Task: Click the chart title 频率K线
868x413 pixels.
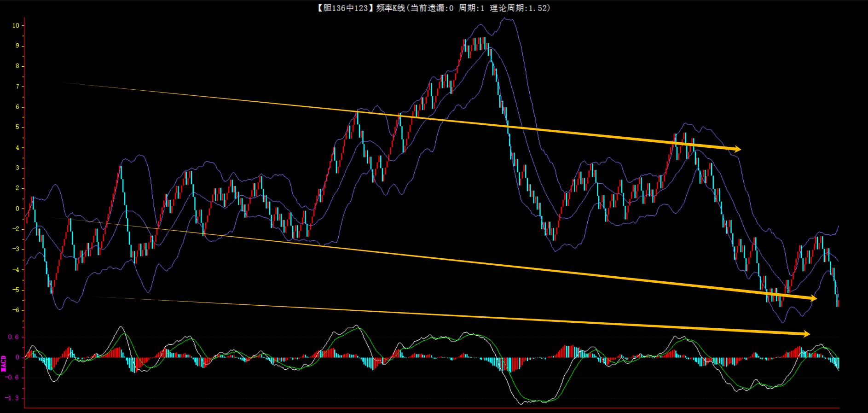Action: (391, 8)
